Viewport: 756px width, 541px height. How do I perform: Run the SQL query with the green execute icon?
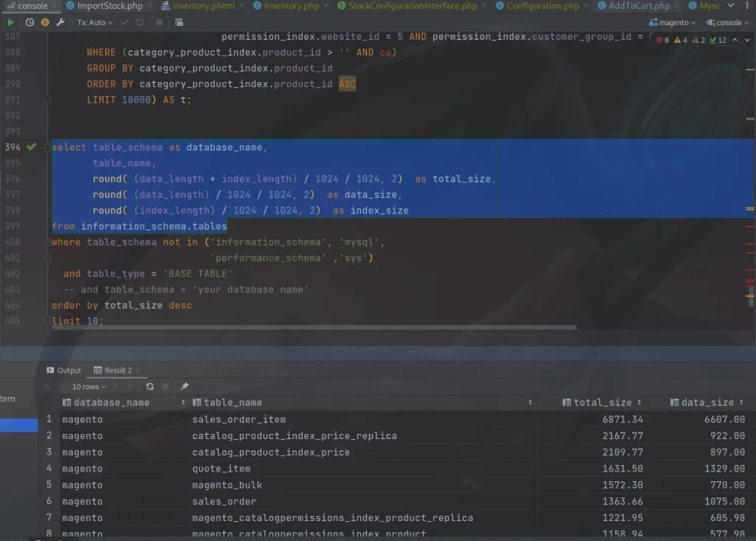[x=10, y=22]
